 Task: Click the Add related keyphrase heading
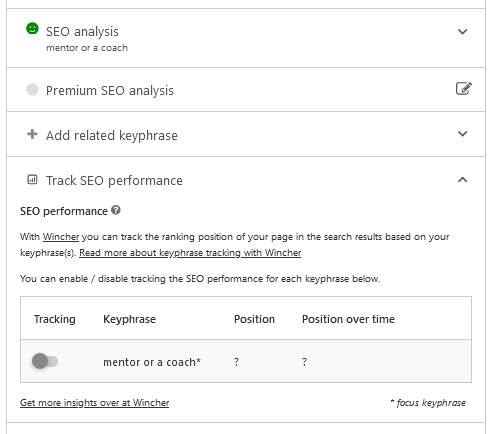(112, 136)
